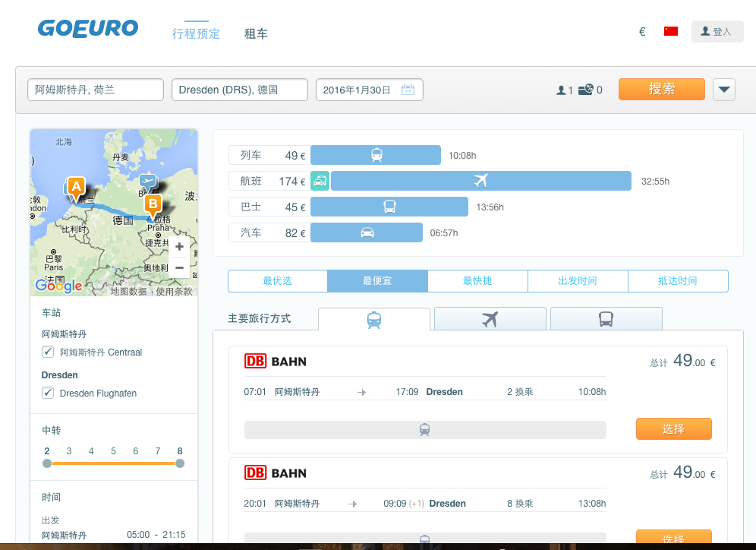The height and width of the screenshot is (550, 756).
Task: Click DB BAHN logo of 20:01 trip
Action: [276, 473]
